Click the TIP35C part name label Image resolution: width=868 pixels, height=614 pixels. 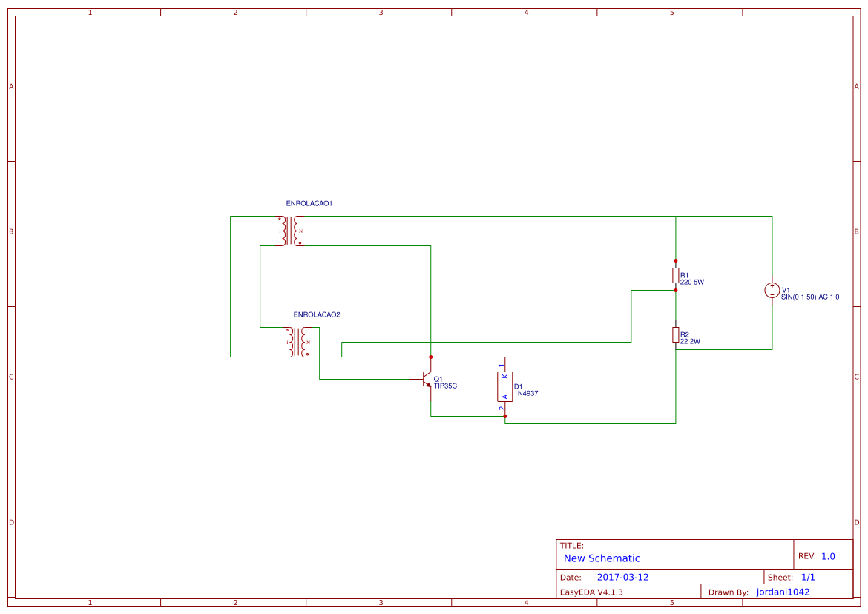click(x=445, y=385)
